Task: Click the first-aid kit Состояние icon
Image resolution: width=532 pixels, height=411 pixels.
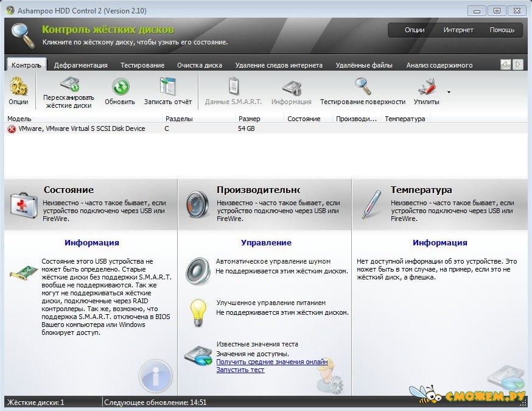Action: coord(24,205)
